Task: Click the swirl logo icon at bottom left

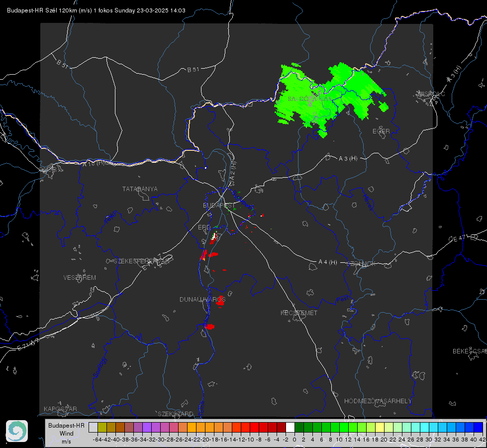Action: 17,431
